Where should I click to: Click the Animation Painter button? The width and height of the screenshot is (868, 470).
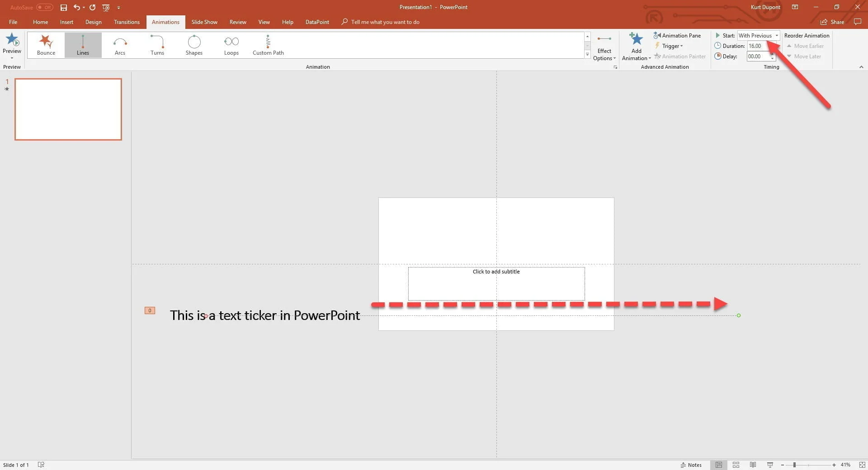(680, 56)
